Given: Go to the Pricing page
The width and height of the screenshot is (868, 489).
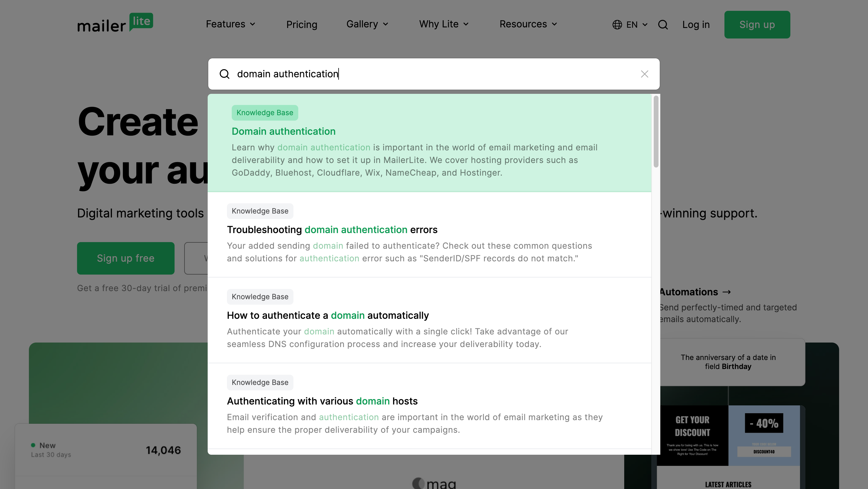Looking at the screenshot, I should [302, 25].
